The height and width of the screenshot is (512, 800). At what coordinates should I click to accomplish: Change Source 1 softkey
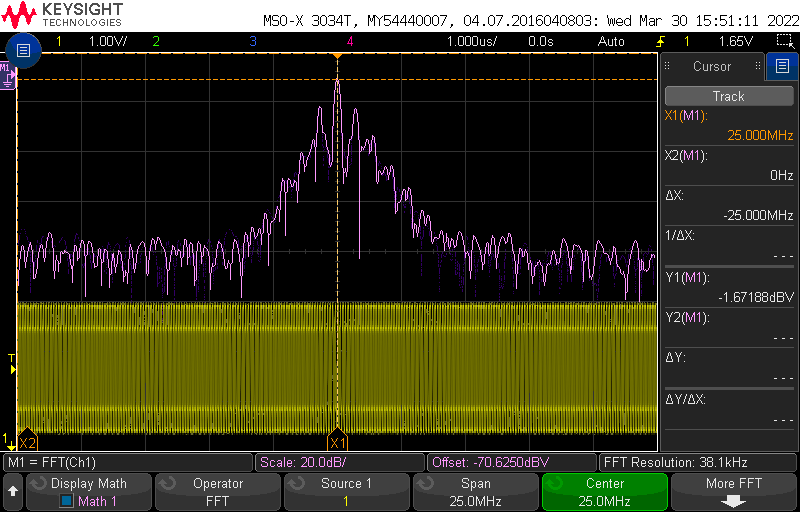tap(346, 492)
